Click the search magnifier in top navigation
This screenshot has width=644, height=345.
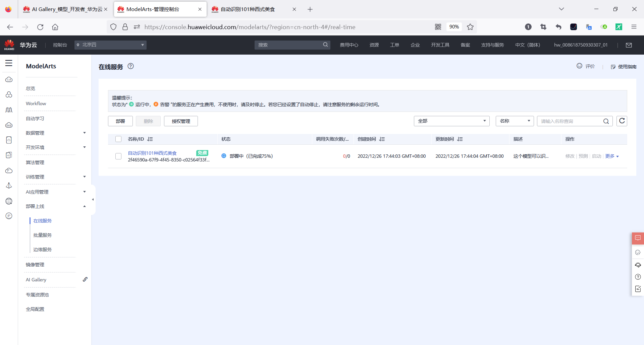(325, 45)
